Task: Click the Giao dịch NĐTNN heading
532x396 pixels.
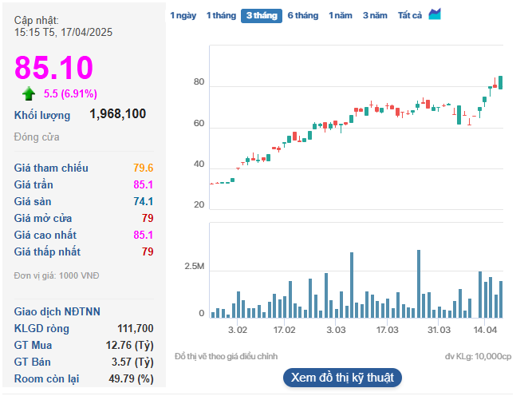Action: [57, 311]
